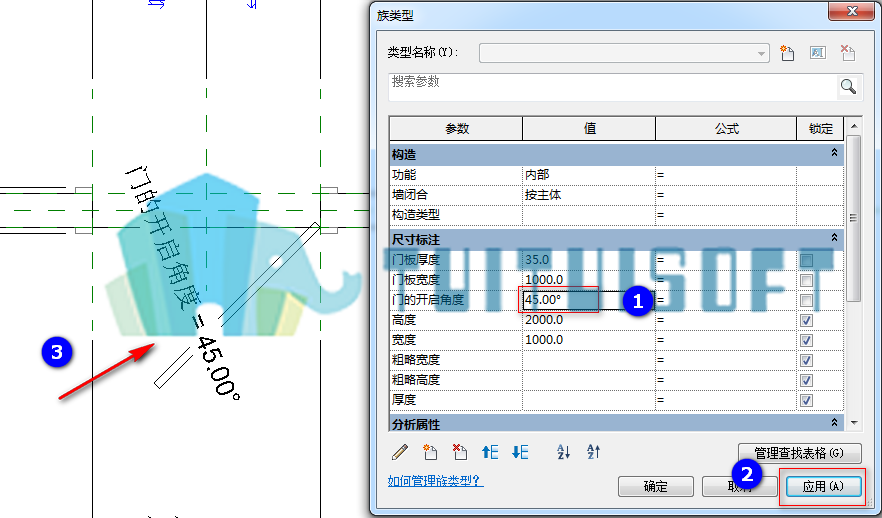Close the 族类型 dialog

852,11
